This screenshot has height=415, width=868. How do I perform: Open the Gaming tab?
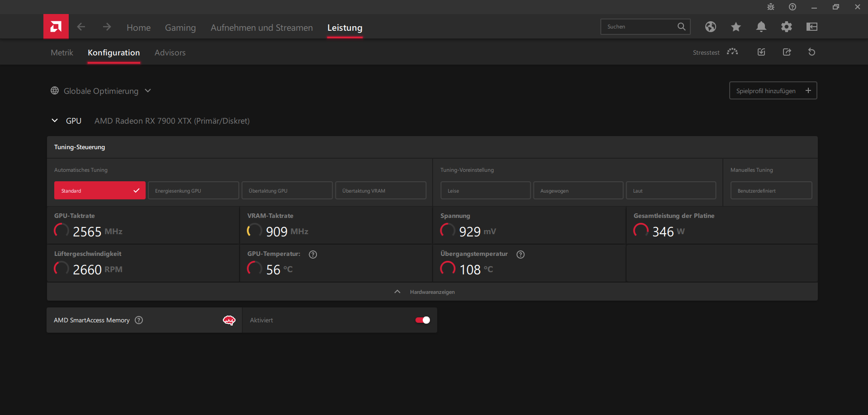click(x=180, y=28)
